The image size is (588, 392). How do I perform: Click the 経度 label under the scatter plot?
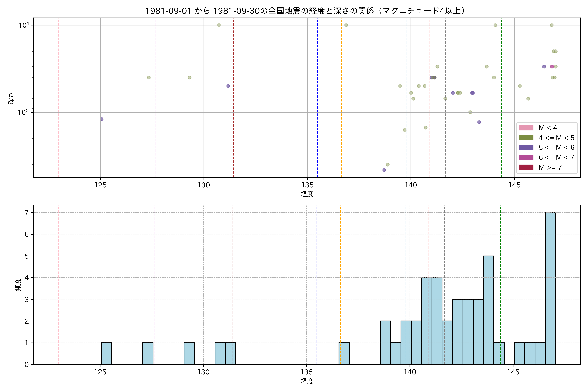pyautogui.click(x=307, y=194)
